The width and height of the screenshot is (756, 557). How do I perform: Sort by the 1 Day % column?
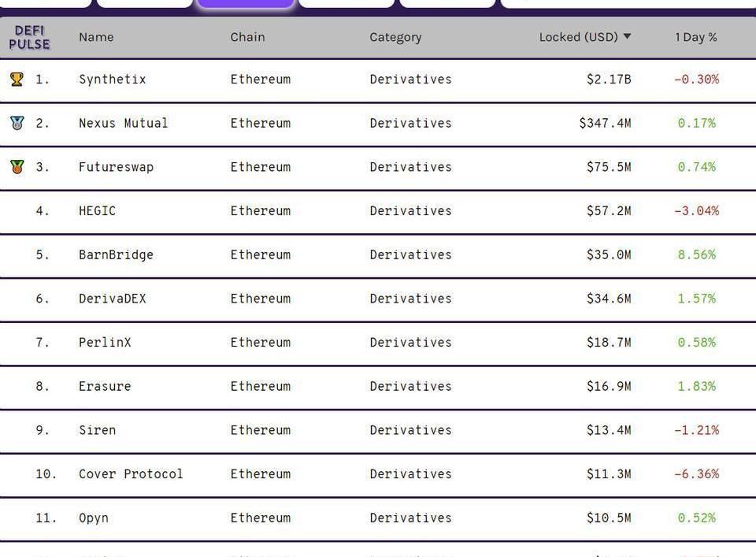695,37
